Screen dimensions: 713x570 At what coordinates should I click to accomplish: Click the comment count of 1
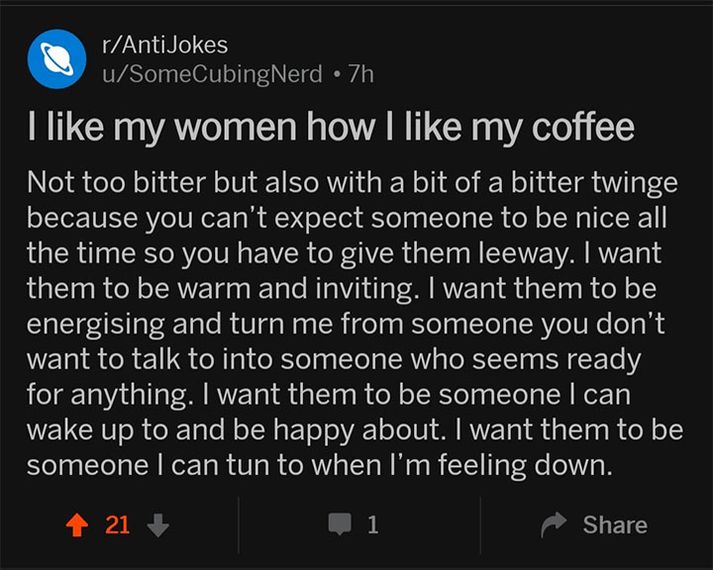tap(372, 525)
